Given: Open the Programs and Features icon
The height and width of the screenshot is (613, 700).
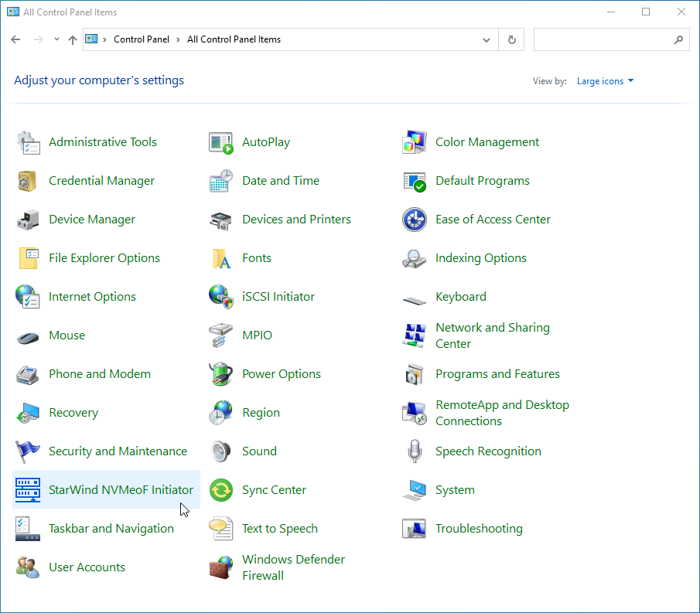Looking at the screenshot, I should (415, 374).
